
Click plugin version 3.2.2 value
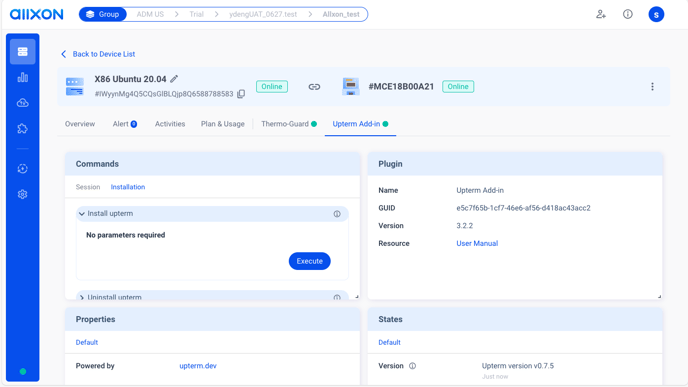click(x=464, y=226)
